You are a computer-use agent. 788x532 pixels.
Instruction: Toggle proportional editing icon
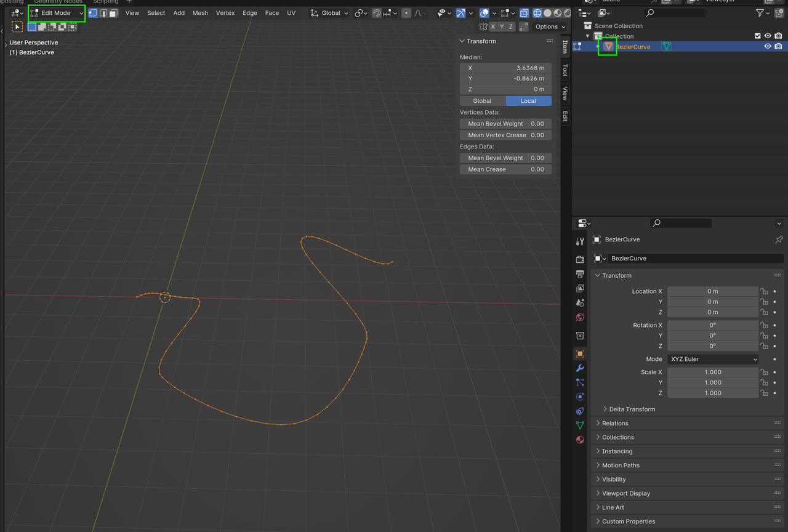(406, 13)
